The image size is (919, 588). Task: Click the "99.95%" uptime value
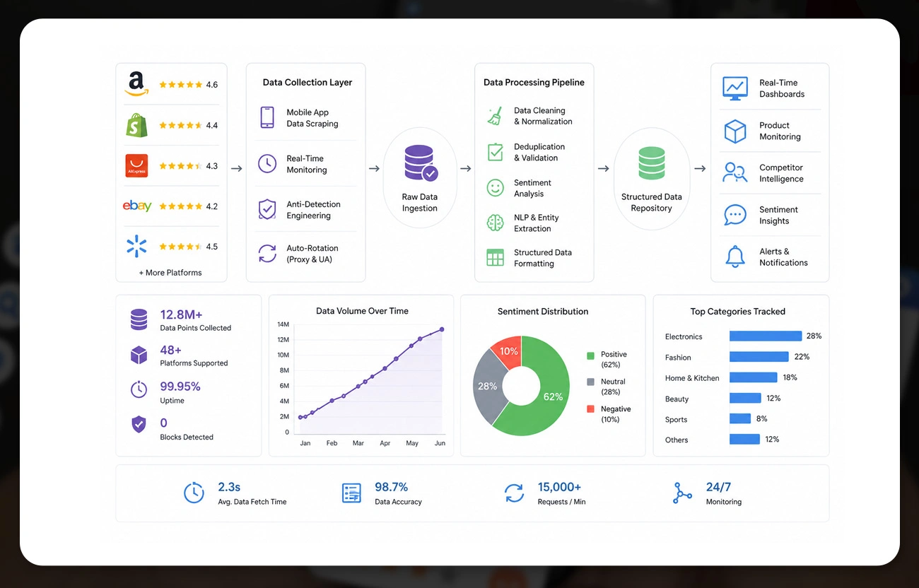pyautogui.click(x=180, y=386)
